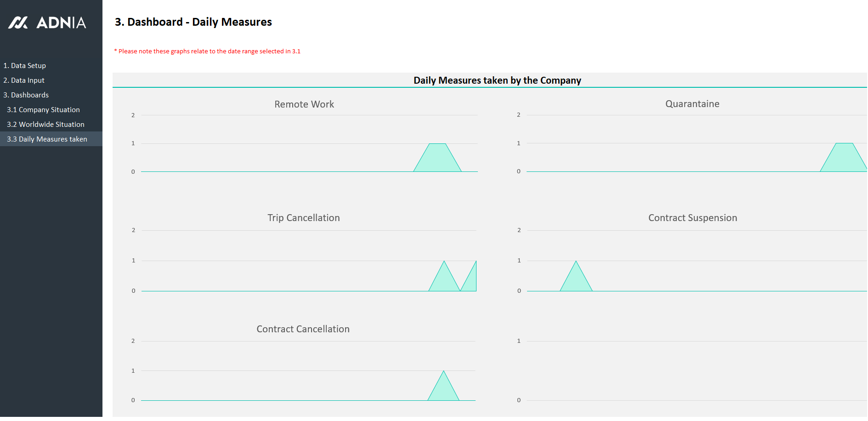
Task: Go to 2. Data Input
Action: pyautogui.click(x=24, y=80)
